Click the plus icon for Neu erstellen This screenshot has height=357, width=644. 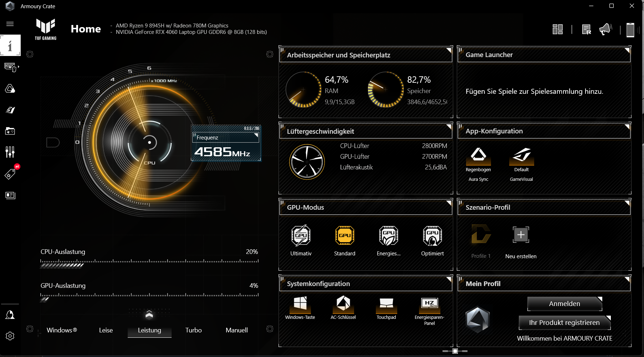[x=521, y=235]
